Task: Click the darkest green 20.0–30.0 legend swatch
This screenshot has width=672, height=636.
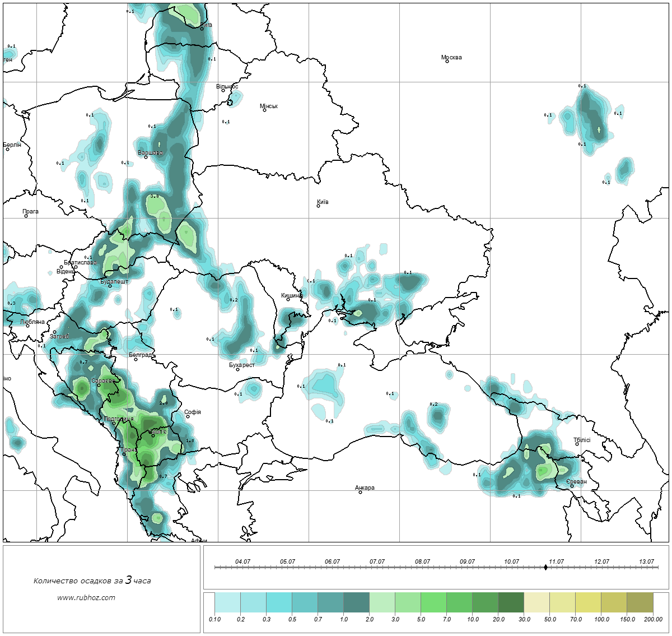Action: tap(511, 603)
